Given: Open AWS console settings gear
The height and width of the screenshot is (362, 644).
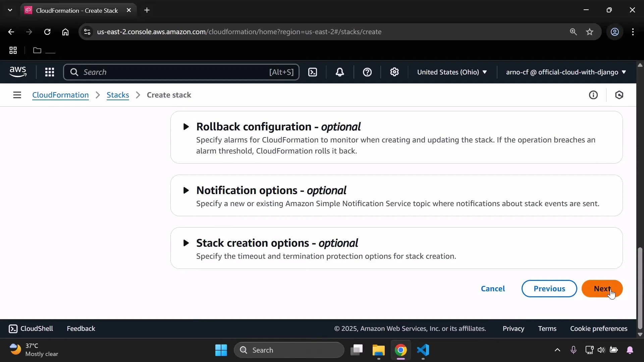Looking at the screenshot, I should pyautogui.click(x=394, y=72).
